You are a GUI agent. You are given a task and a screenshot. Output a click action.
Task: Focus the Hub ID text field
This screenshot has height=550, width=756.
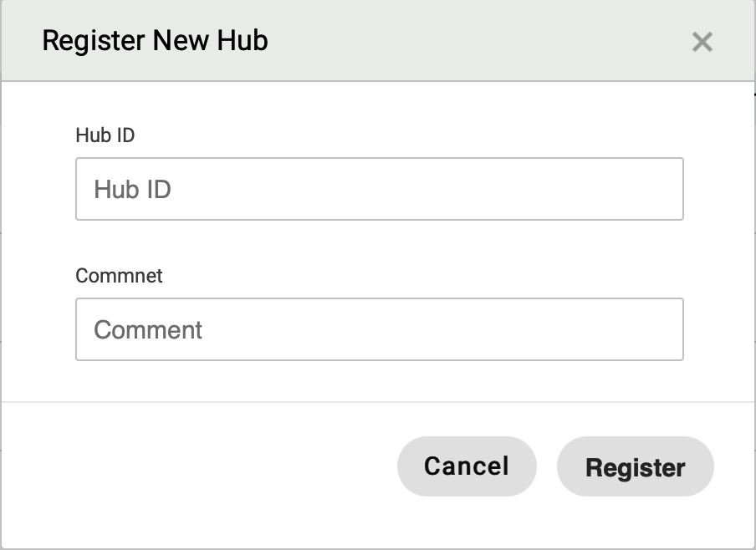pyautogui.click(x=379, y=189)
